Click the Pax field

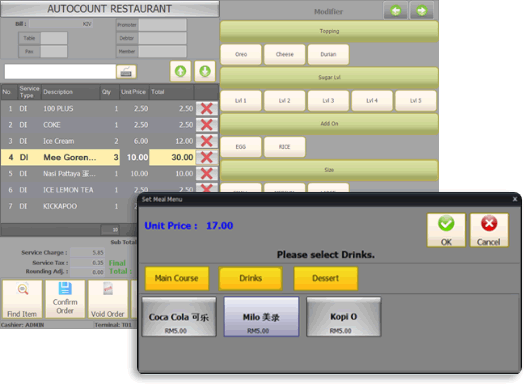tap(54, 51)
